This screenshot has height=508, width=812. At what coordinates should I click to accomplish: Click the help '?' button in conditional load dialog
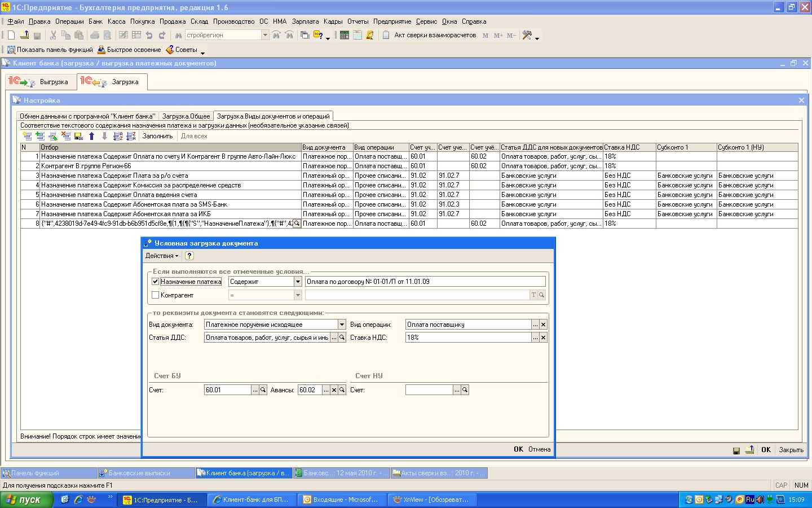pos(189,256)
